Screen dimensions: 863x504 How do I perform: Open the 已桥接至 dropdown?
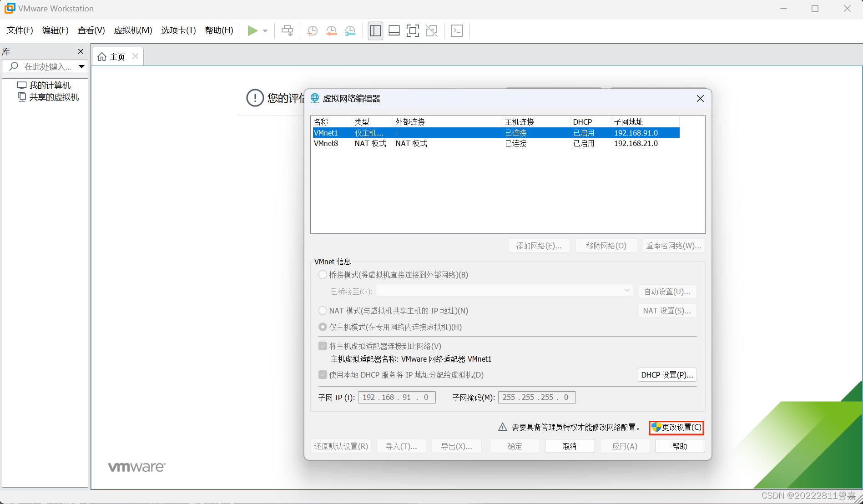click(x=505, y=290)
